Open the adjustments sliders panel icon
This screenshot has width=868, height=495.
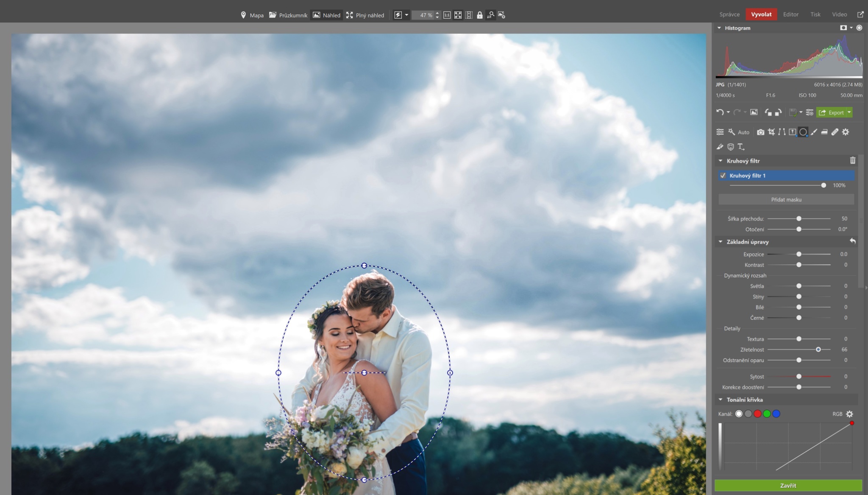point(720,132)
